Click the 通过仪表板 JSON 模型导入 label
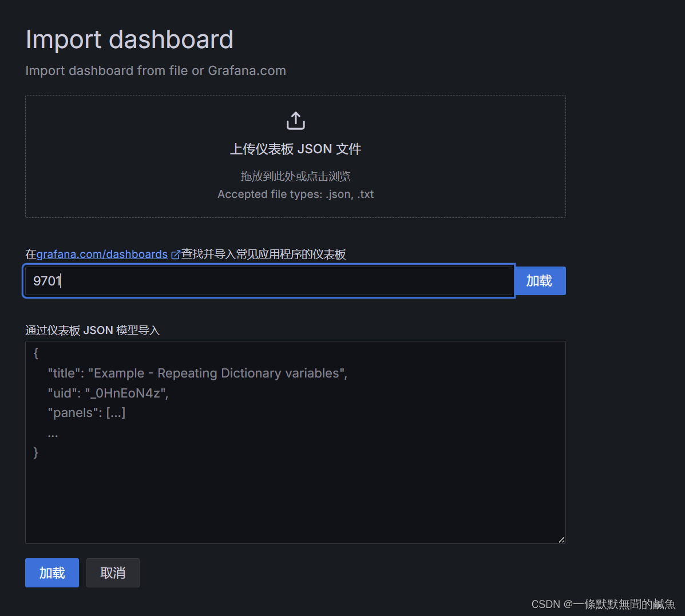 92,330
